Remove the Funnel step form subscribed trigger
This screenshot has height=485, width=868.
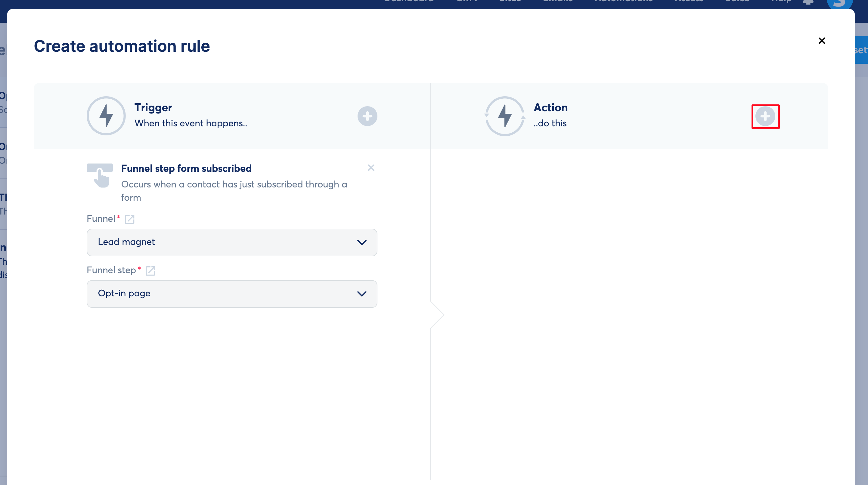coord(371,168)
